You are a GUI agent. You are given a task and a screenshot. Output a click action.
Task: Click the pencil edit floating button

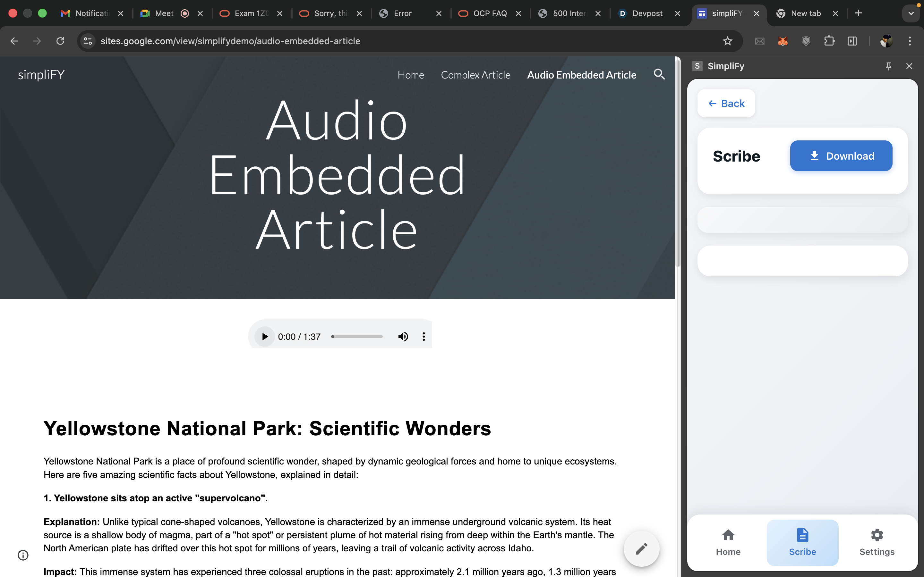[x=641, y=549]
